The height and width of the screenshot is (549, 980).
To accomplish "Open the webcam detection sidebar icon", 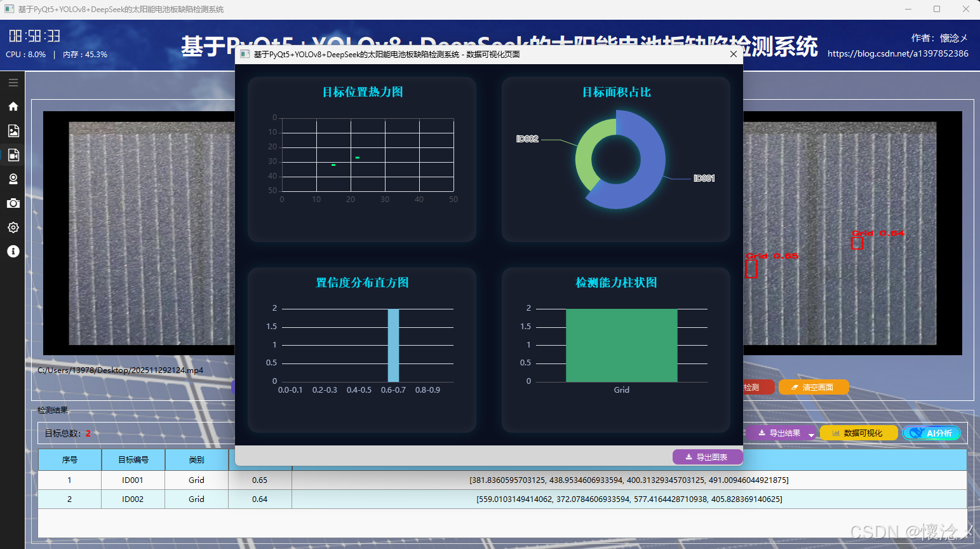I will [13, 179].
